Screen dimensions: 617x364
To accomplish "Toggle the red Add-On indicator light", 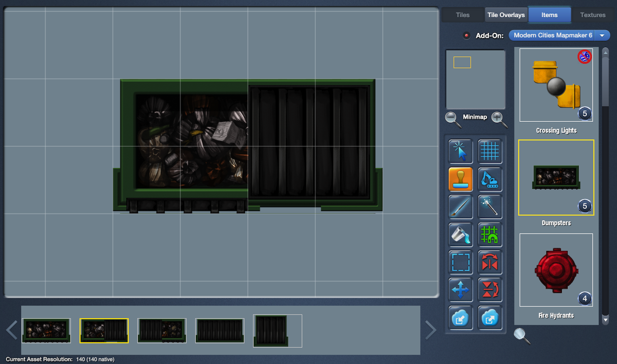I will pyautogui.click(x=466, y=36).
